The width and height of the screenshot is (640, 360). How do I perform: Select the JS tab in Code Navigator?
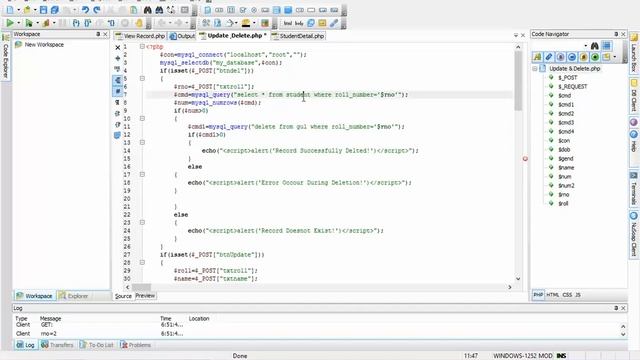578,295
